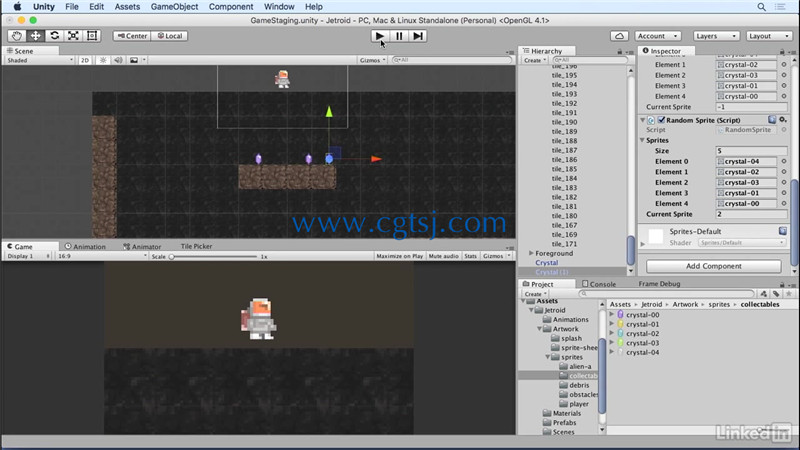Switch handle rotation Local button
Viewport: 800px width, 450px height.
click(170, 36)
